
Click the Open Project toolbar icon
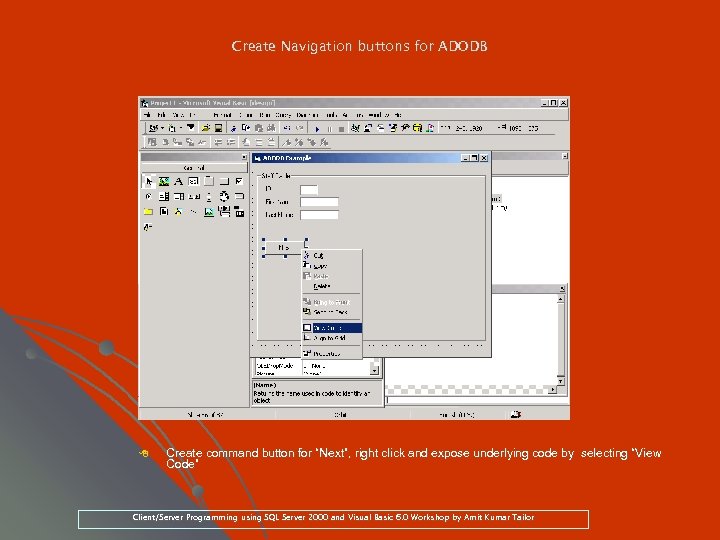point(205,128)
